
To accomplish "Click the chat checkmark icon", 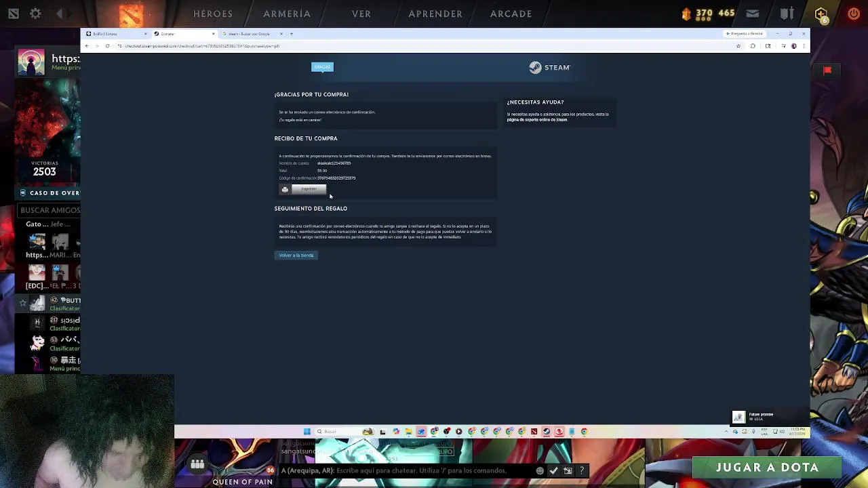I will point(554,470).
